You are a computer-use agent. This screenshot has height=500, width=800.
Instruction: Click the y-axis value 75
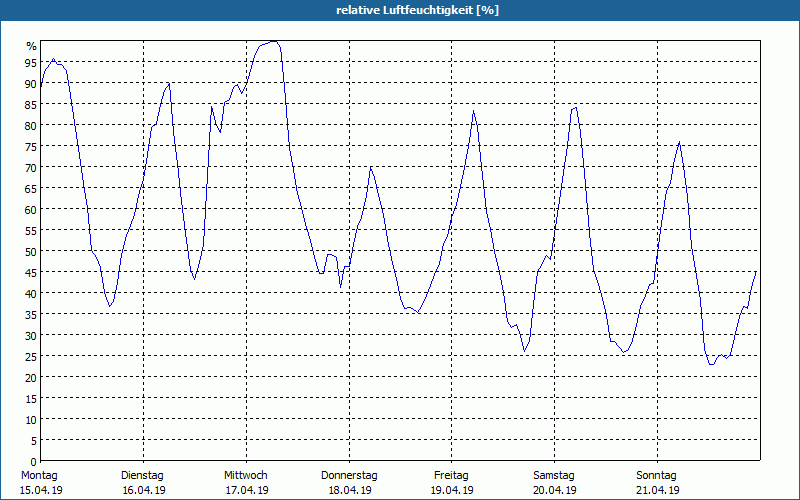[31, 147]
